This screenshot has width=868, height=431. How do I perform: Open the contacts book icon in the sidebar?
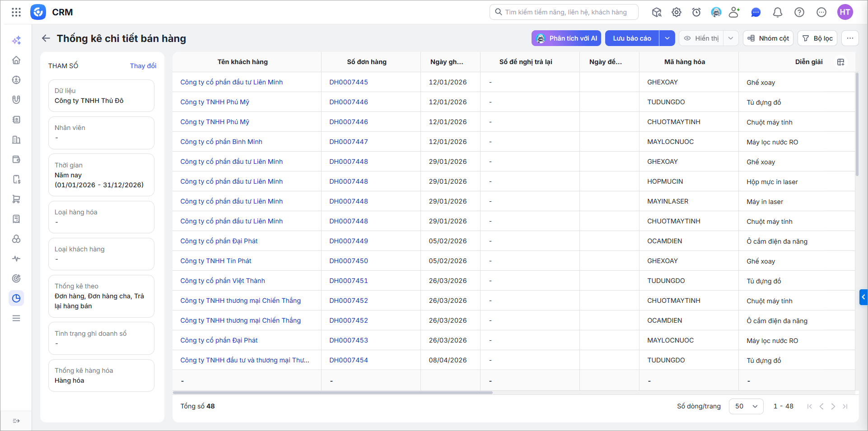16,120
